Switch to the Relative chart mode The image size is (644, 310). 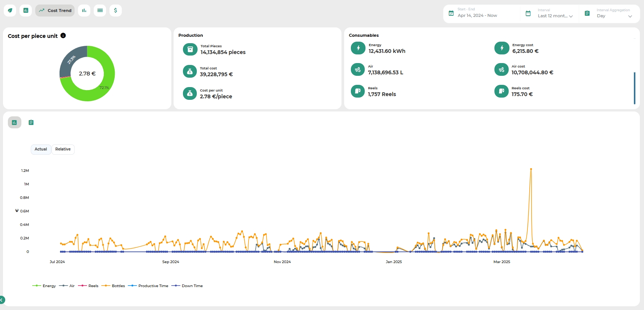click(x=63, y=149)
